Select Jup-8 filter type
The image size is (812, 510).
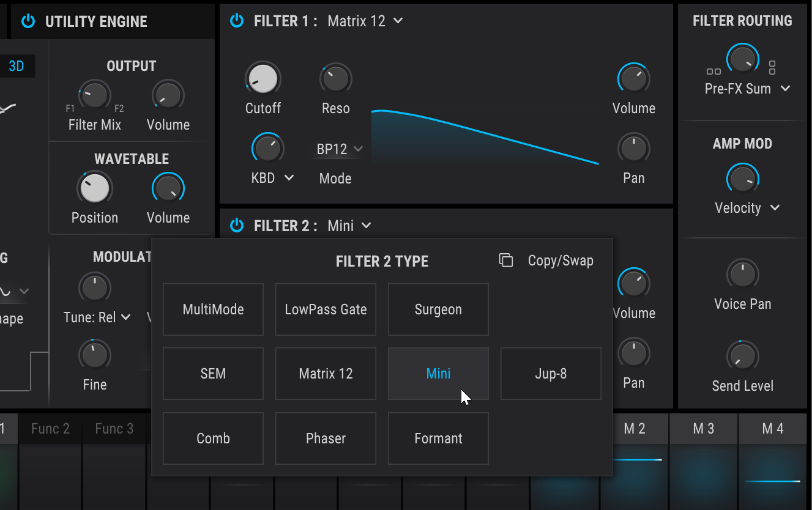tap(551, 374)
